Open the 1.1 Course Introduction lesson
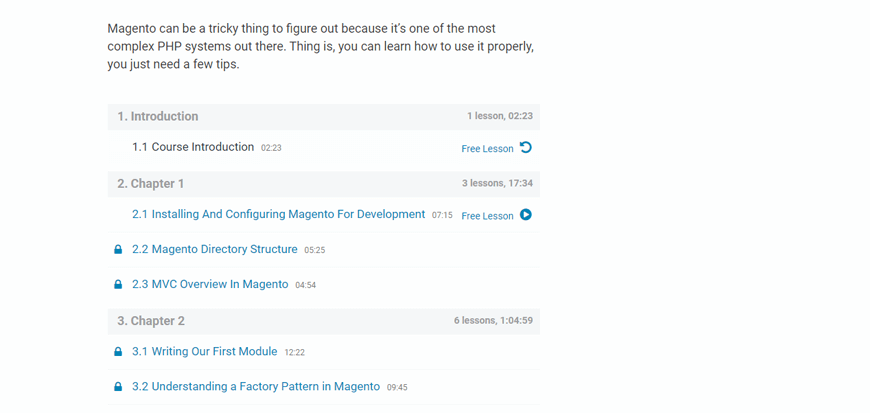 click(193, 147)
